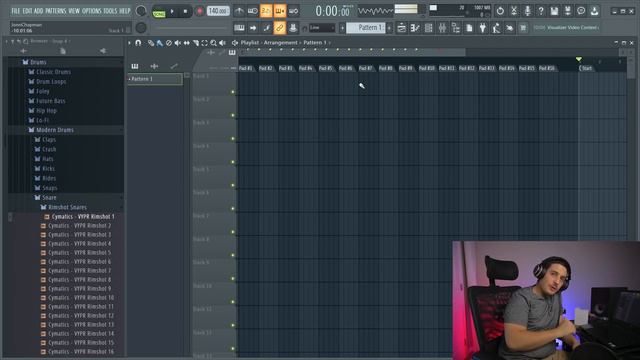Open the plugin picker plug icon
The image size is (640, 360).
pyautogui.click(x=483, y=28)
